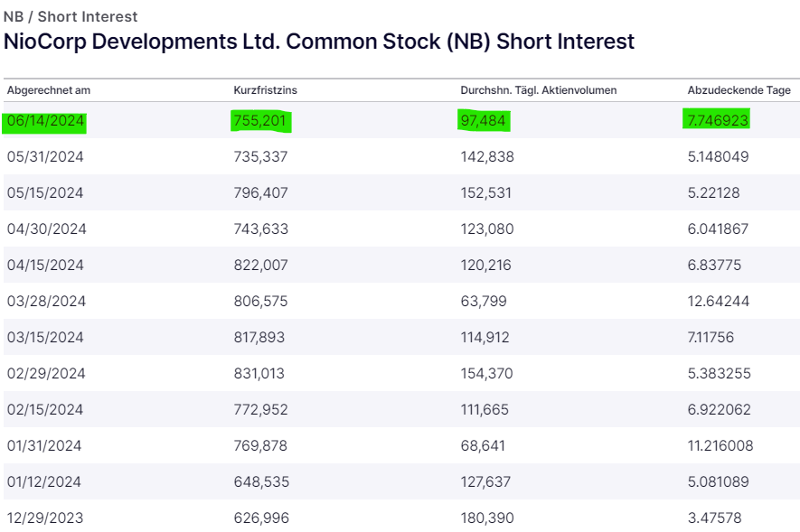Click the 03/15/2024 date cell
Image resolution: width=800 pixels, height=532 pixels.
point(45,338)
